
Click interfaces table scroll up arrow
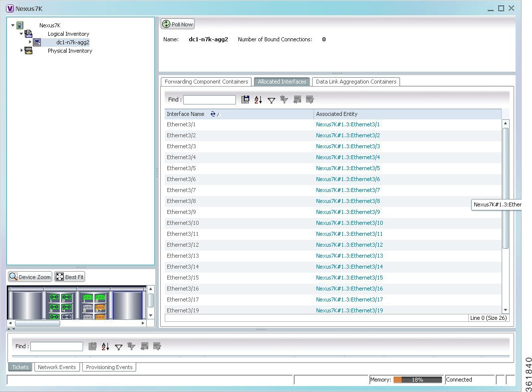[506, 123]
